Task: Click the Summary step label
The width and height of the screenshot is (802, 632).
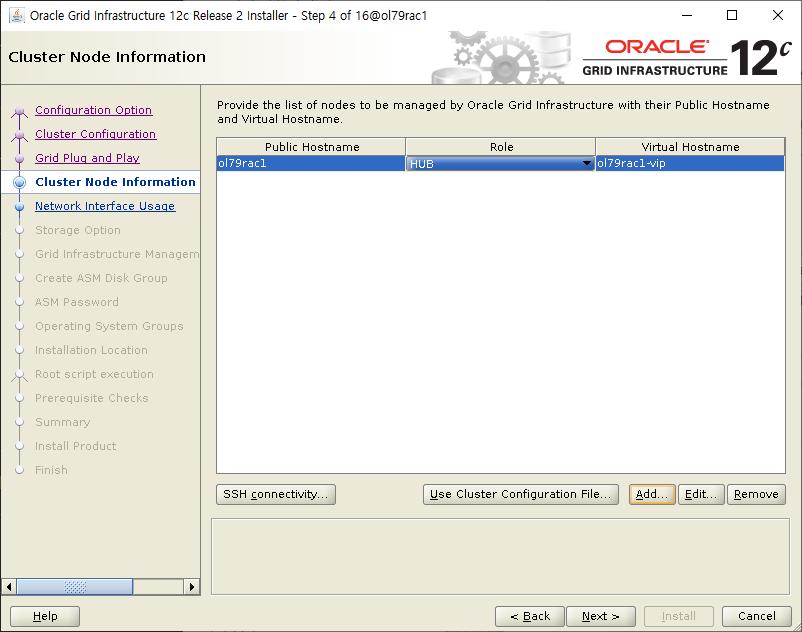Action: [62, 422]
